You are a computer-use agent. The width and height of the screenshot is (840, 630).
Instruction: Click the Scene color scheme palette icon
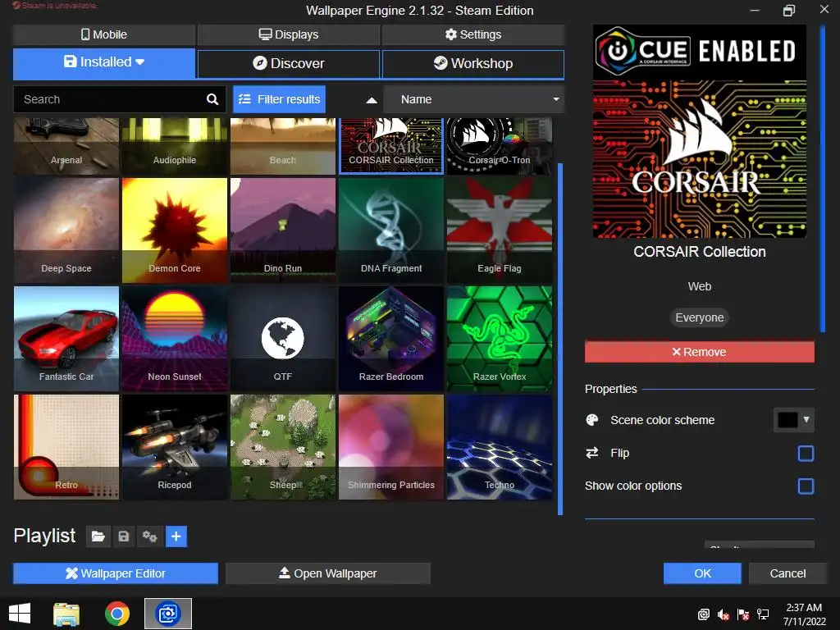592,420
